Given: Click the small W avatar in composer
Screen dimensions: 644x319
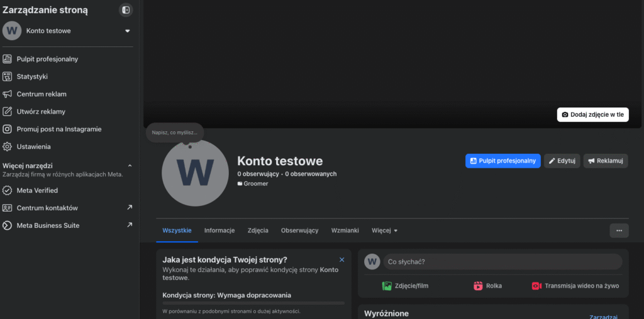Looking at the screenshot, I should (x=372, y=262).
